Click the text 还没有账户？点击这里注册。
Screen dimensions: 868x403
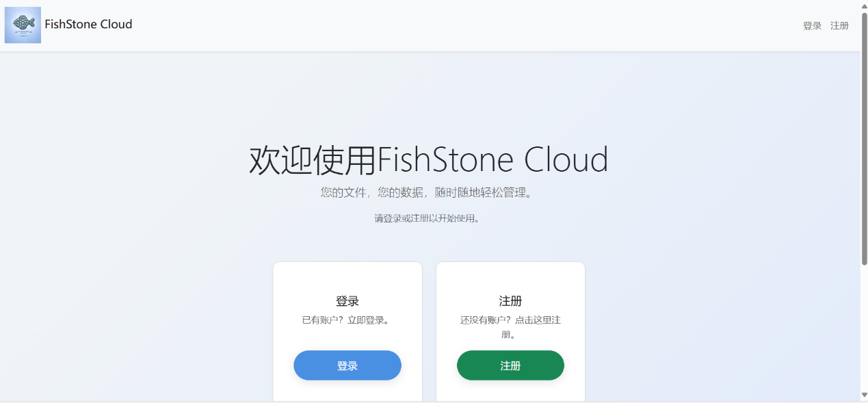coord(510,327)
